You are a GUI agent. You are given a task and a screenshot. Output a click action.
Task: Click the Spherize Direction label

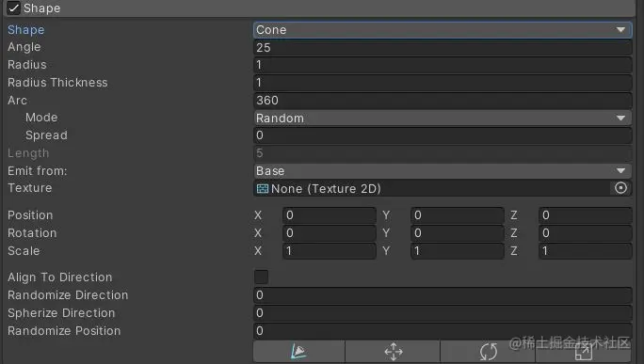click(61, 313)
